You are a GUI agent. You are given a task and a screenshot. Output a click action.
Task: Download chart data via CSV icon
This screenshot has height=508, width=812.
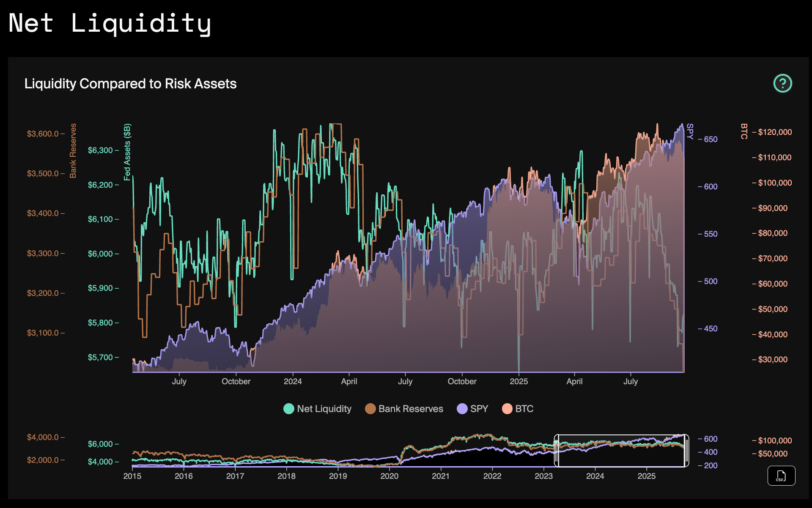781,475
